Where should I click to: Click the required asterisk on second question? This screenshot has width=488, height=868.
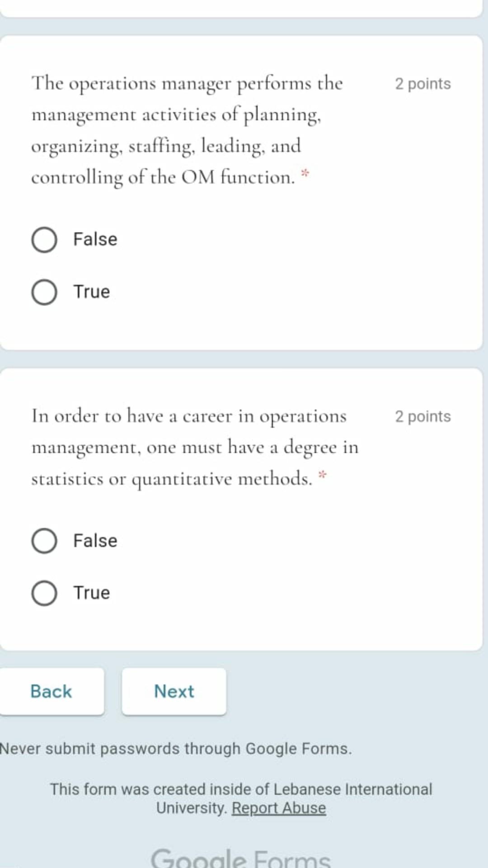(x=323, y=474)
